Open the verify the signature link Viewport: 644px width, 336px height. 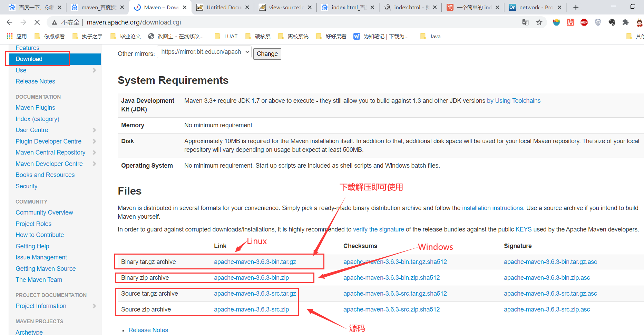click(x=378, y=229)
